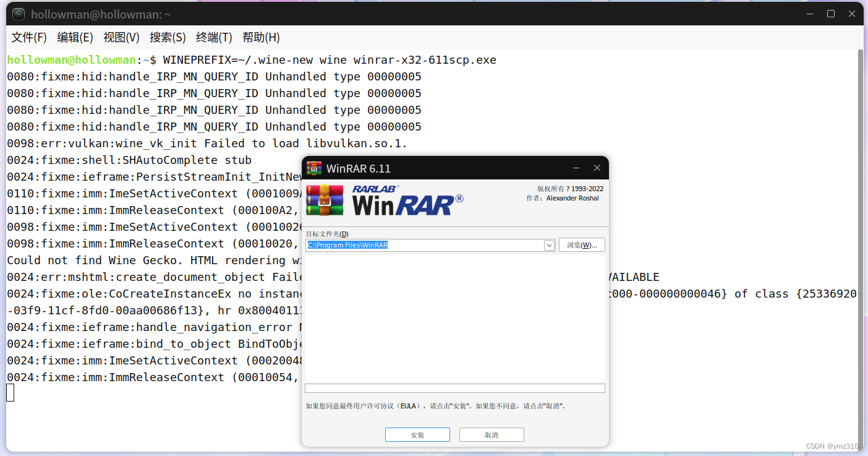Click the 目标文件夹(D) label
868x456 pixels.
pos(327,234)
